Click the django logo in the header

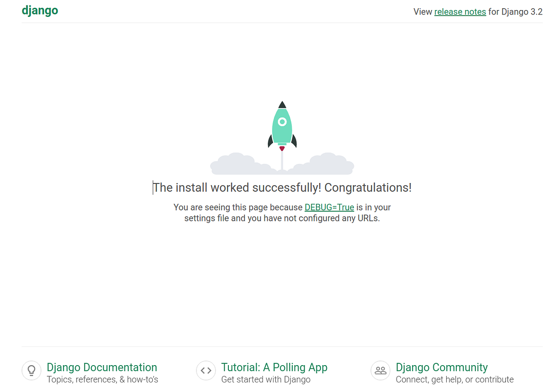pos(40,10)
